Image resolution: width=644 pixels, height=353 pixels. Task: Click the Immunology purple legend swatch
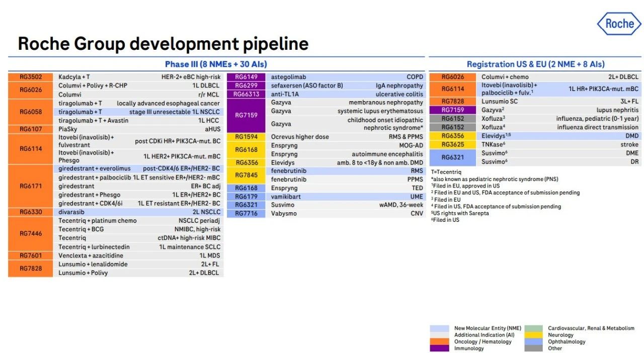(x=439, y=348)
